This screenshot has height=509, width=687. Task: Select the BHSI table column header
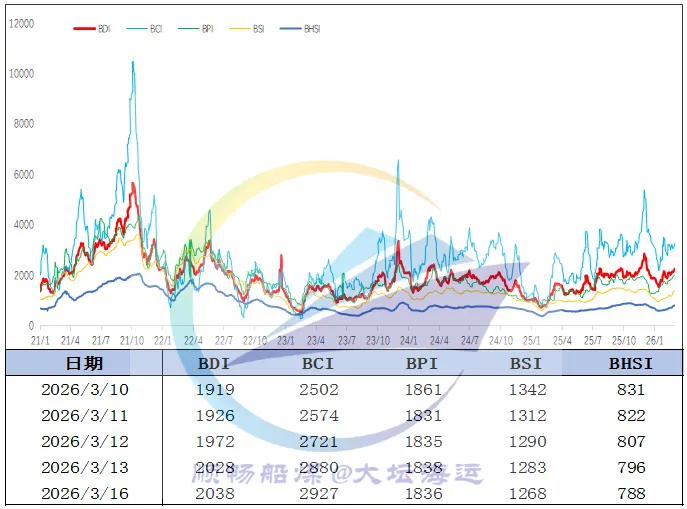pyautogui.click(x=631, y=364)
